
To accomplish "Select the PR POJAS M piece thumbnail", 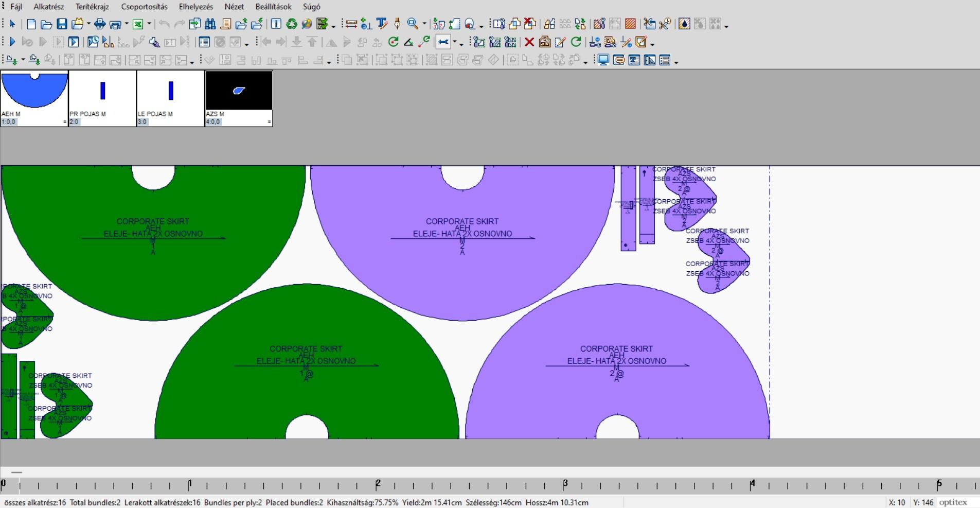I will click(102, 98).
